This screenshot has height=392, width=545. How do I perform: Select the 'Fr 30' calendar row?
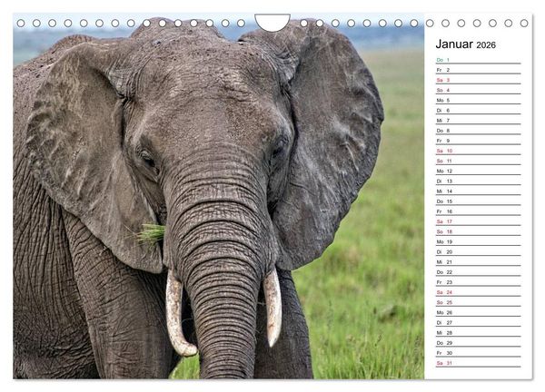(479, 352)
